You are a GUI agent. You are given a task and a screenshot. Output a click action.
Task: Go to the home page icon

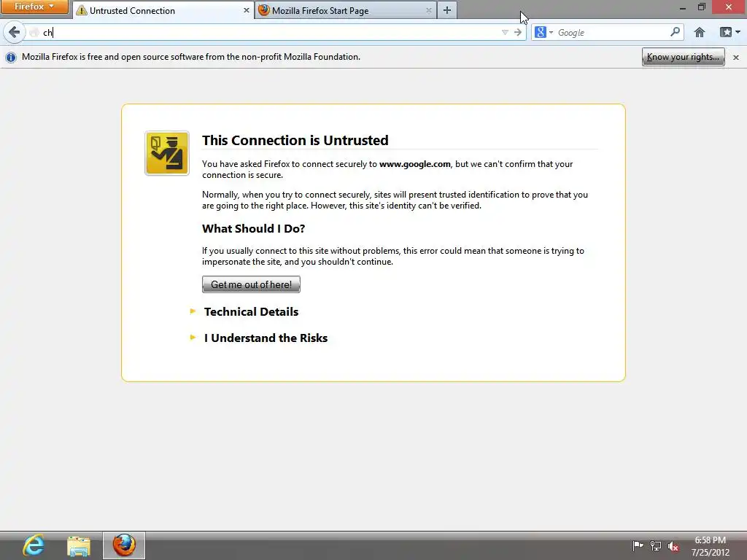(700, 32)
